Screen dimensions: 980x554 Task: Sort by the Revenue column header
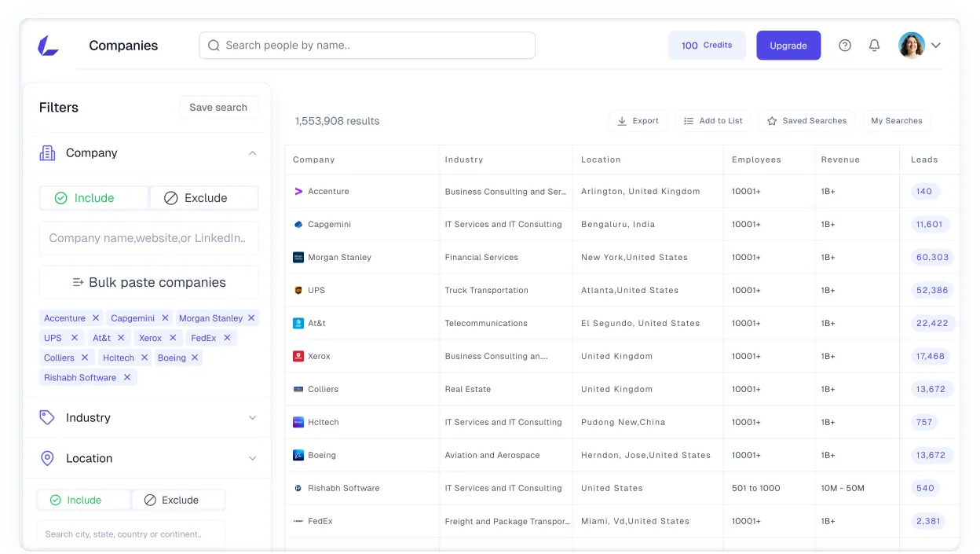coord(840,160)
